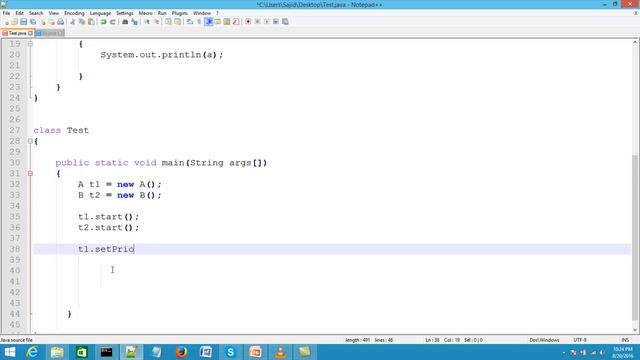Open the Search menu
The image size is (640, 360).
[x=36, y=13]
